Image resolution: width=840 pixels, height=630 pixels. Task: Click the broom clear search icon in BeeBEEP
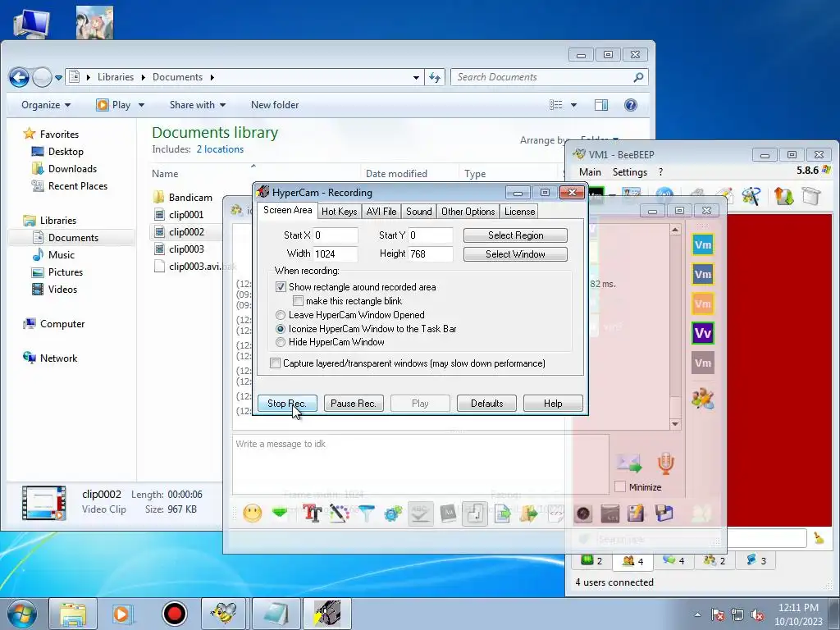(819, 538)
